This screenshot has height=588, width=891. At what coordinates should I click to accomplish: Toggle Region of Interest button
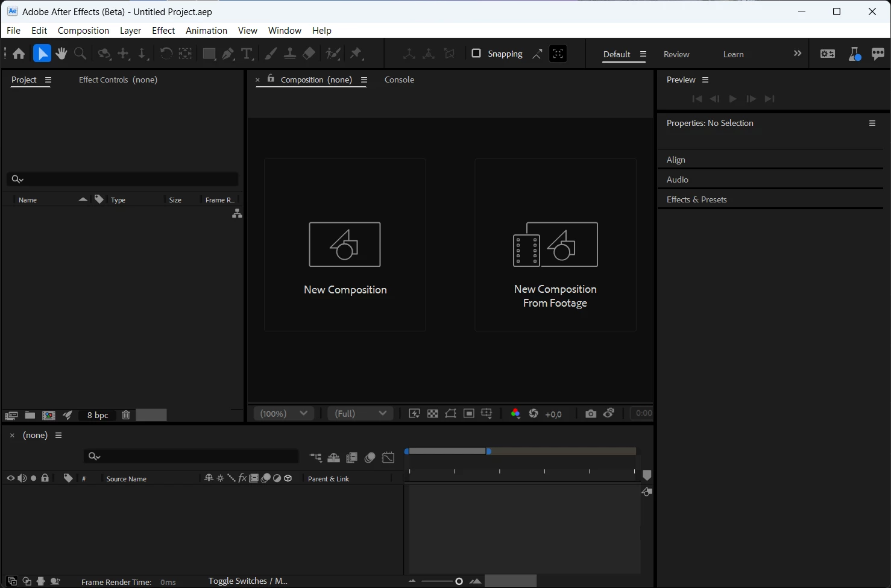point(469,413)
